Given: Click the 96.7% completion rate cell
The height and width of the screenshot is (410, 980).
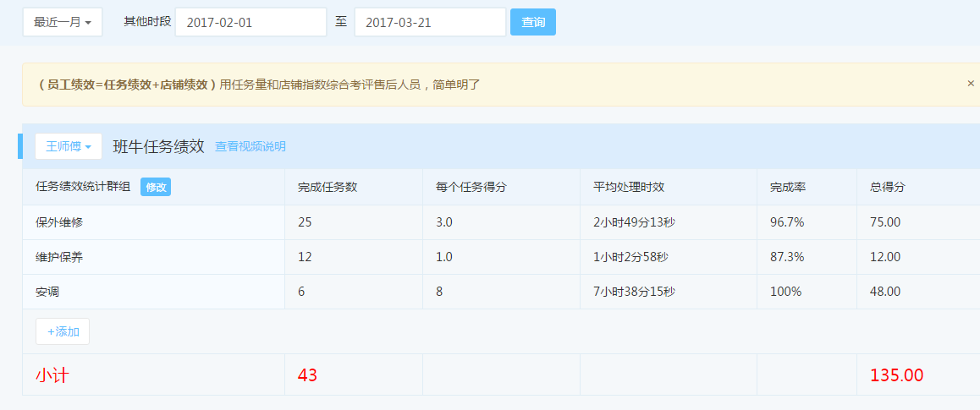Looking at the screenshot, I should [x=787, y=222].
